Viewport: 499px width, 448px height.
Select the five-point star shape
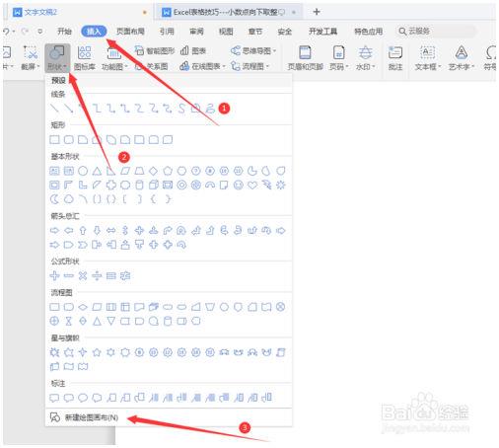(x=97, y=352)
